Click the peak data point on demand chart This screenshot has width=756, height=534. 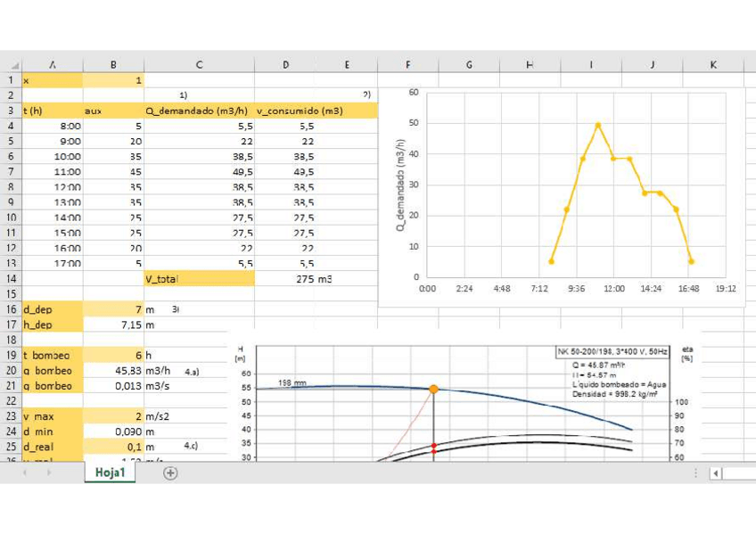pyautogui.click(x=598, y=125)
